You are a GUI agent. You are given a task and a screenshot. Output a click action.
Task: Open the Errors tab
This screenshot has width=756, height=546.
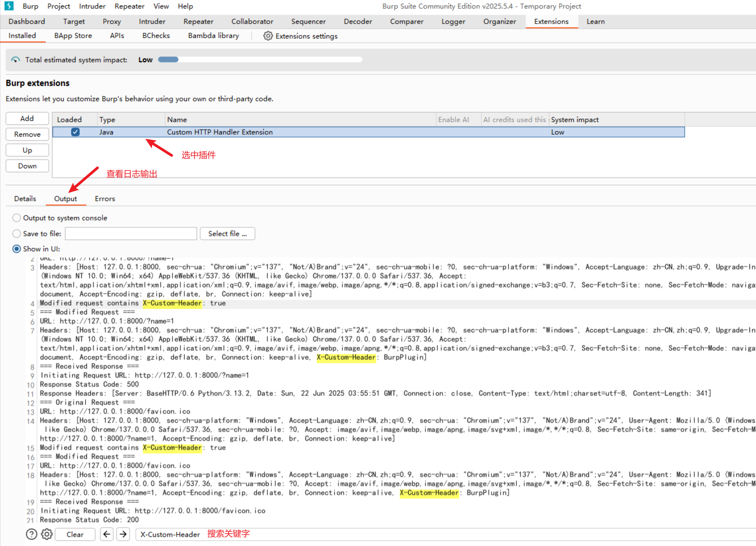pyautogui.click(x=105, y=199)
